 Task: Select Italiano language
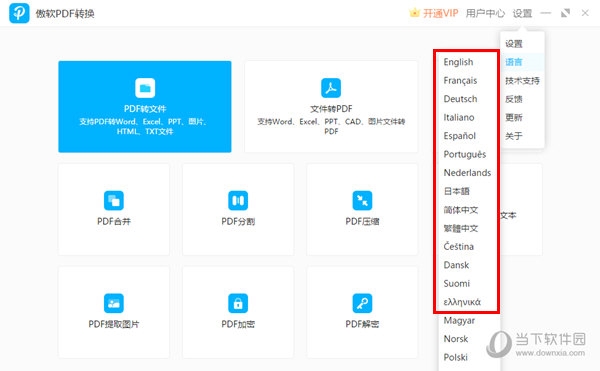459,117
